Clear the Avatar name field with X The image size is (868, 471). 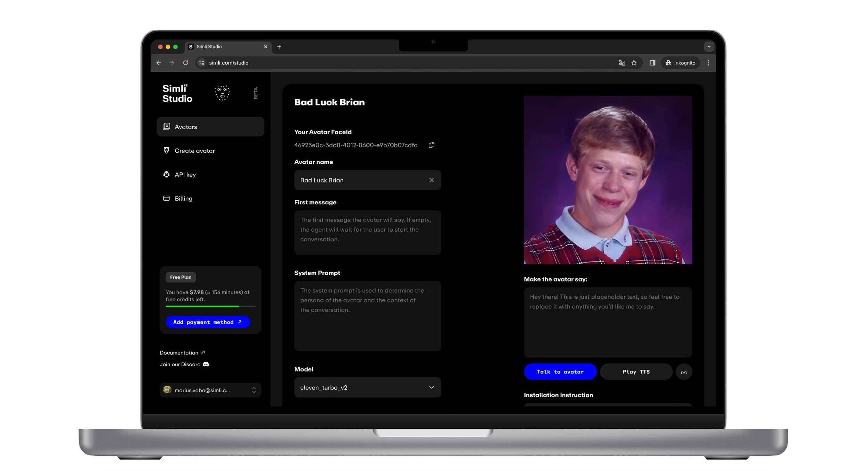[x=432, y=180]
